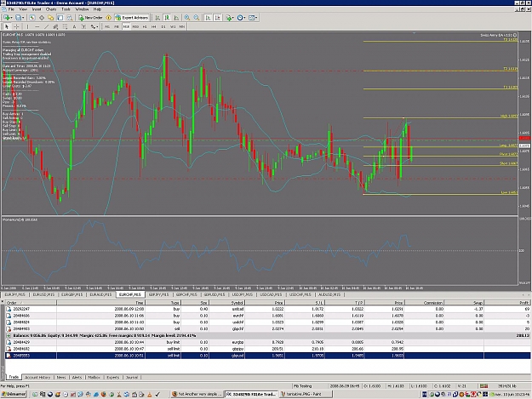Switch chart to D1 timeframe
Viewport: 532px width, 399px height.
pos(163,26)
